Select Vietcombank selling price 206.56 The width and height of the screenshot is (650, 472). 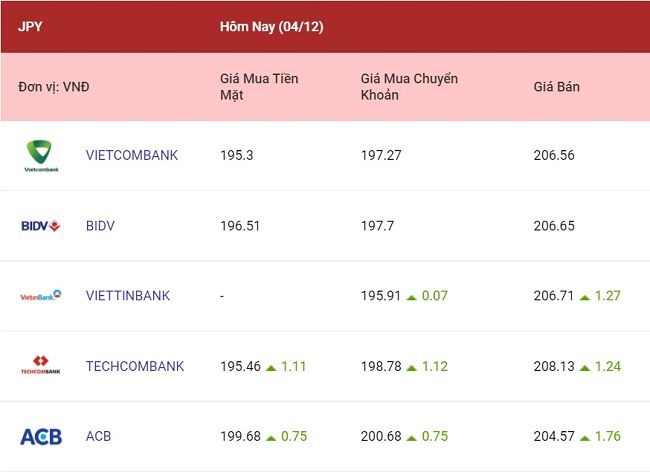554,155
